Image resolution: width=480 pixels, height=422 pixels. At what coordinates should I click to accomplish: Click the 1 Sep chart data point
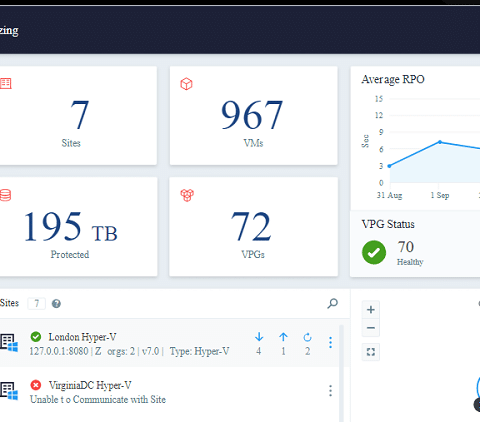coord(440,142)
